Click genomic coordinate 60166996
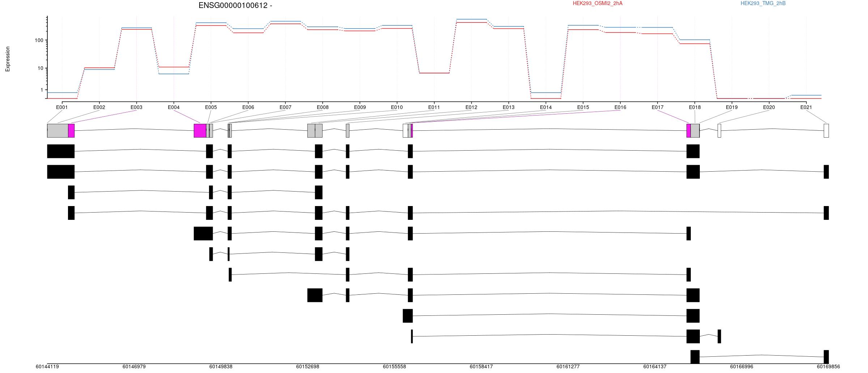Screen dimensions: 868x373 coord(742,367)
